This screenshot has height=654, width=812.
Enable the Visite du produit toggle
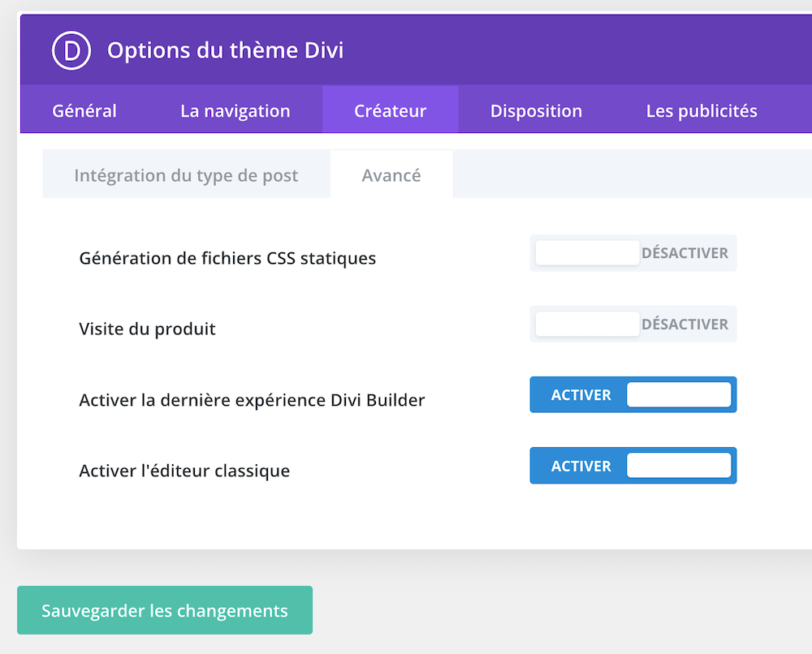point(633,325)
